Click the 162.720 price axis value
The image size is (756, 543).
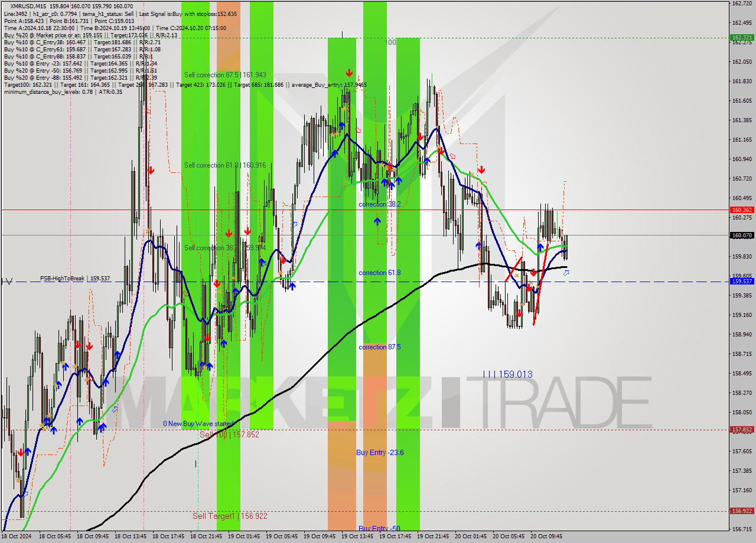click(x=742, y=3)
